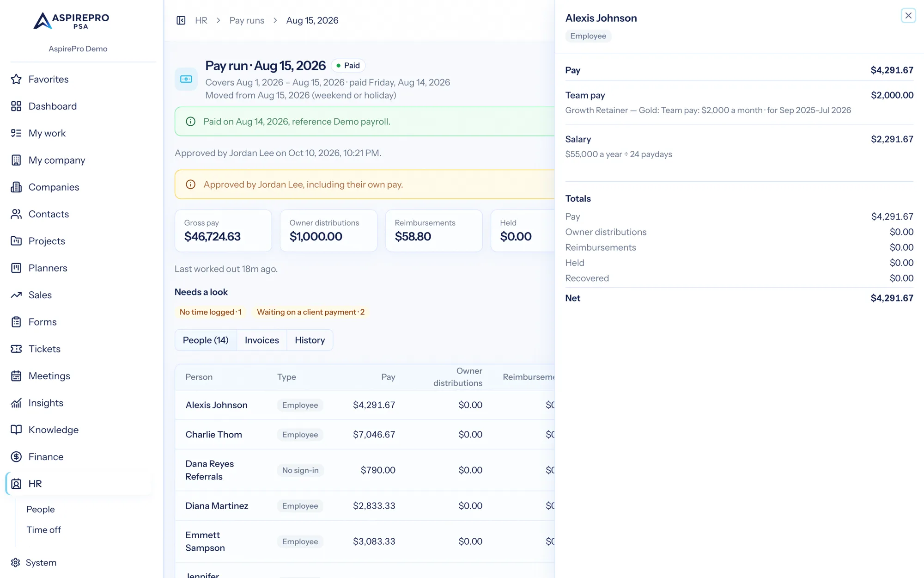The height and width of the screenshot is (578, 924).
Task: Switch to the Invoices tab
Action: click(x=262, y=340)
